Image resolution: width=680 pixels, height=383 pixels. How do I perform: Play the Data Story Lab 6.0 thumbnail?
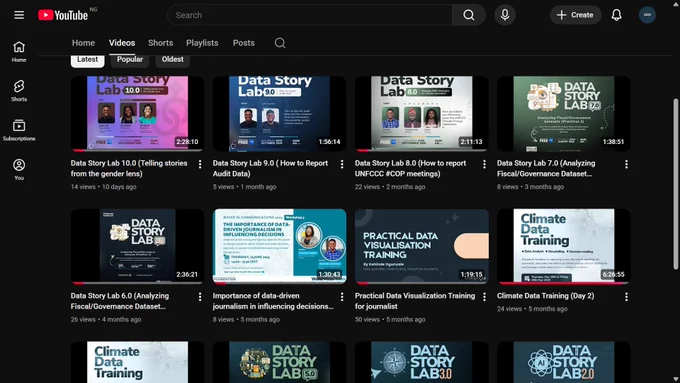[x=137, y=246]
